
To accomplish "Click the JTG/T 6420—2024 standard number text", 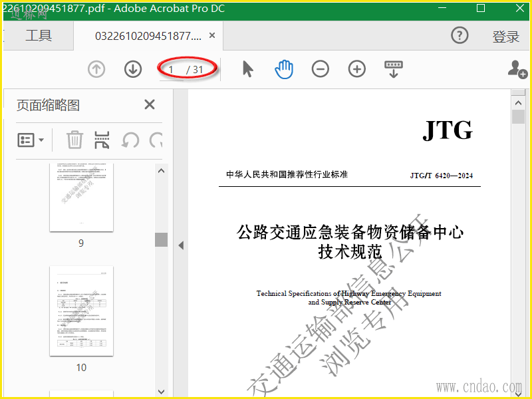I will (441, 176).
